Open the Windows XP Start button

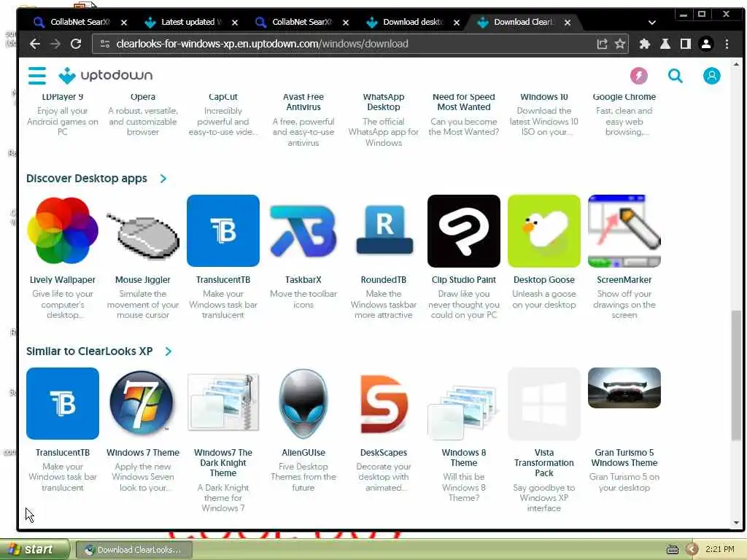click(x=34, y=550)
